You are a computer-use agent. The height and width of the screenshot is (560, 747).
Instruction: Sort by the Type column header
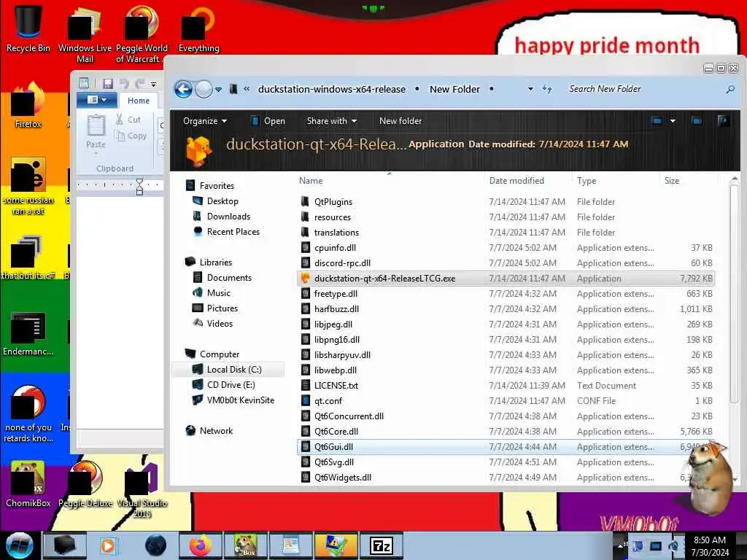(587, 181)
